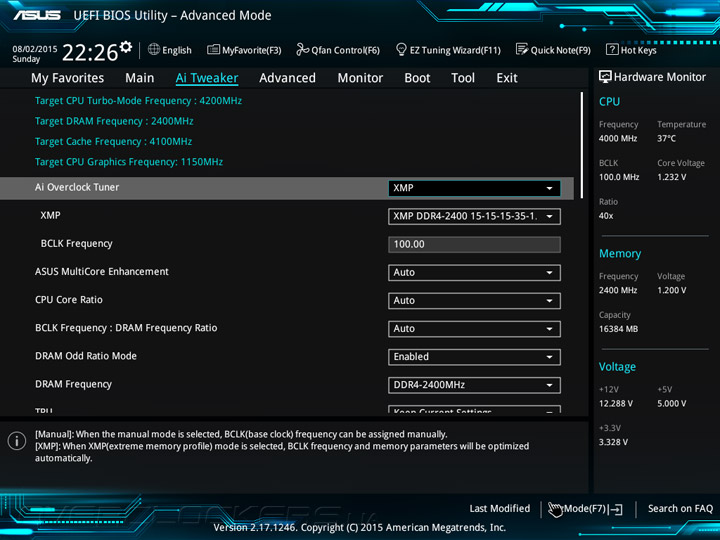Click memory capacity 16384 MB value
The height and width of the screenshot is (540, 720).
click(x=618, y=329)
